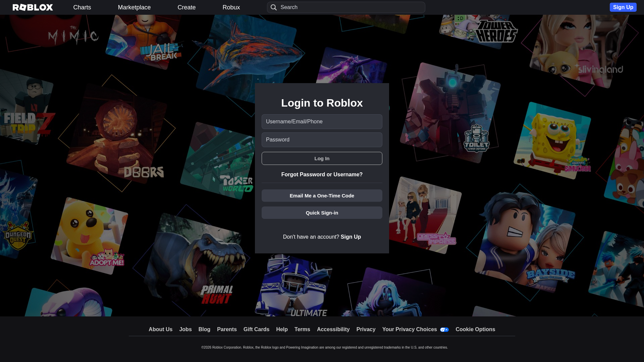Choose Email Me a One-Time Code
The height and width of the screenshot is (362, 644).
[322, 196]
